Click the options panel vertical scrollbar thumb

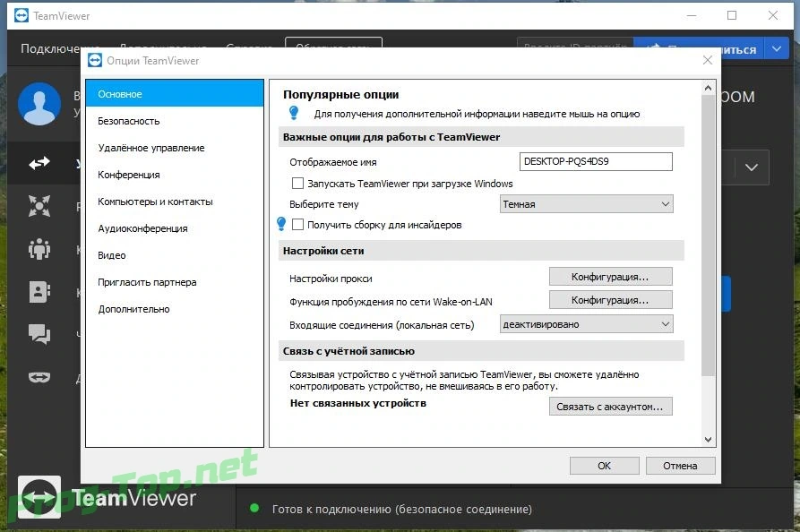point(708,236)
